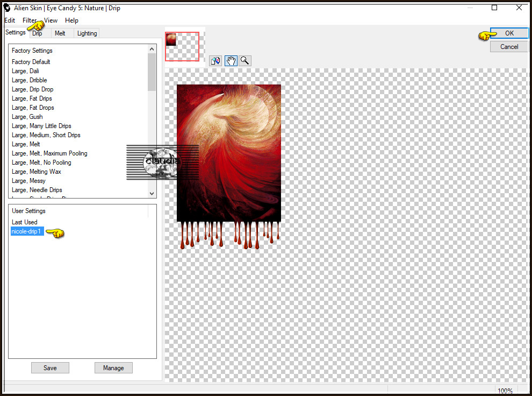The image size is (532, 396).
Task: Select the "Large, Fat Drops" preset
Action: 33,108
